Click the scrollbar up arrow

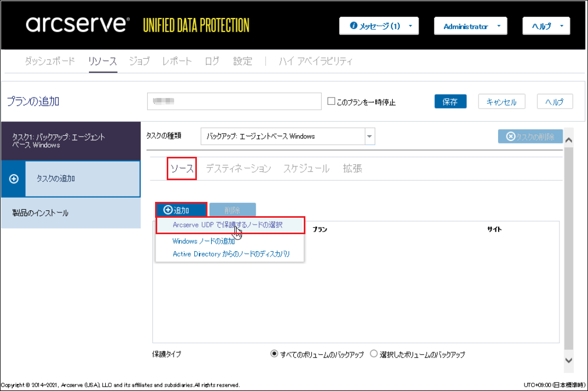(x=568, y=140)
